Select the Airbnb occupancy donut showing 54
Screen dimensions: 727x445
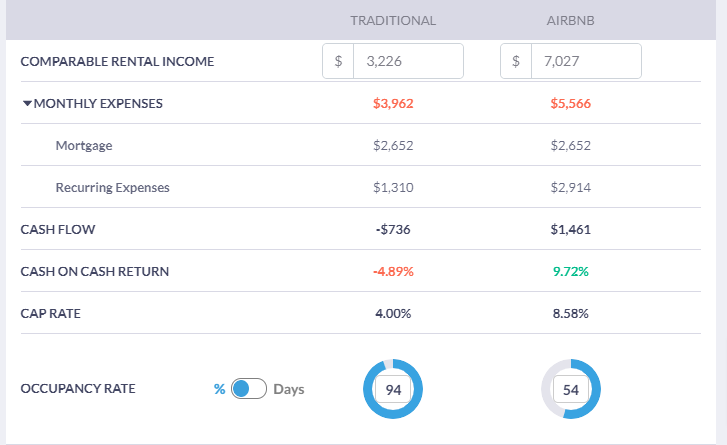[x=570, y=389]
